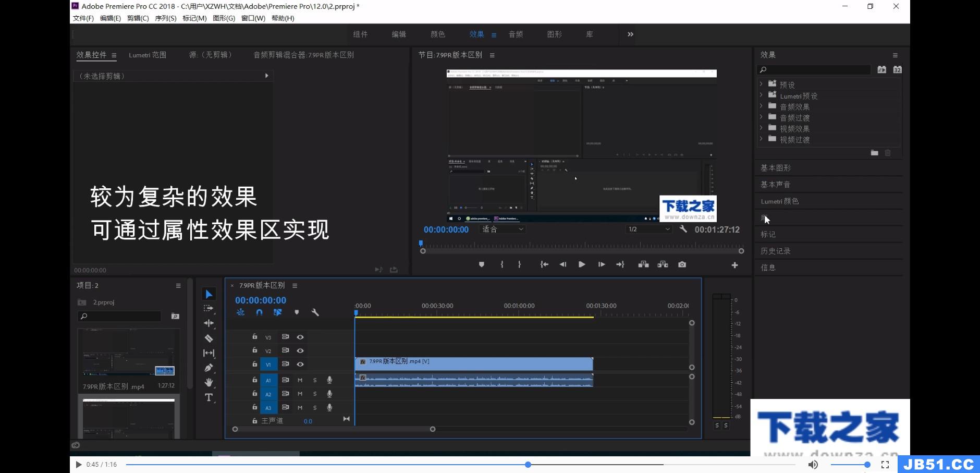Filter effects by 32-bit color icon
Screen dimensions: 980x473
tap(897, 69)
